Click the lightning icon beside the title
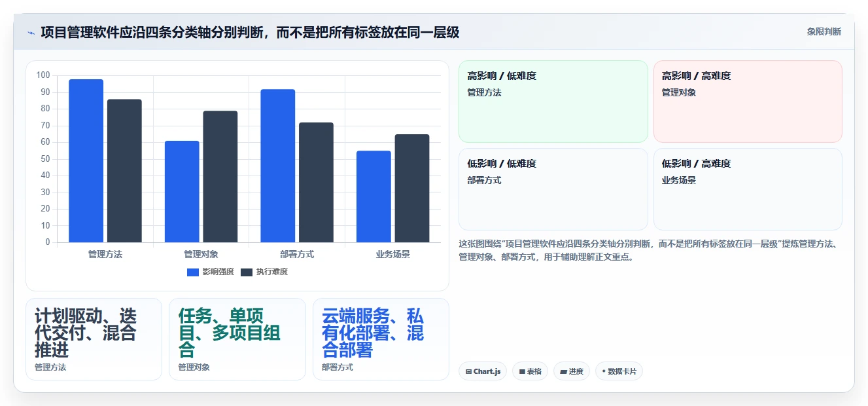Screen dimensions: 868x406 pos(31,32)
